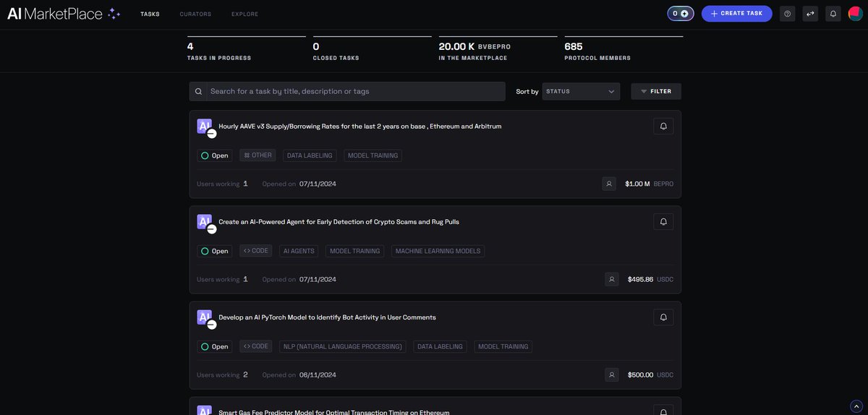Click OTHER tag on AAVE task
This screenshot has width=868, height=415.
[258, 155]
